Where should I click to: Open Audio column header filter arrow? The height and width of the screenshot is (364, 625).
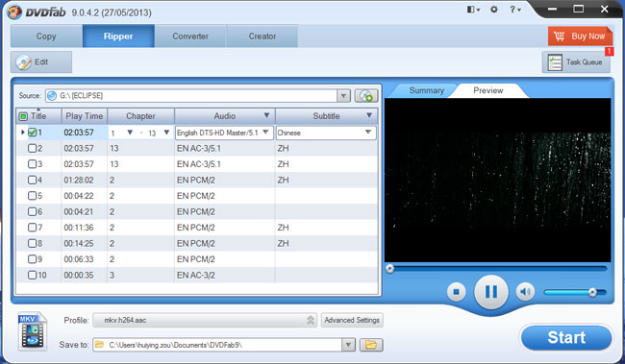266,115
